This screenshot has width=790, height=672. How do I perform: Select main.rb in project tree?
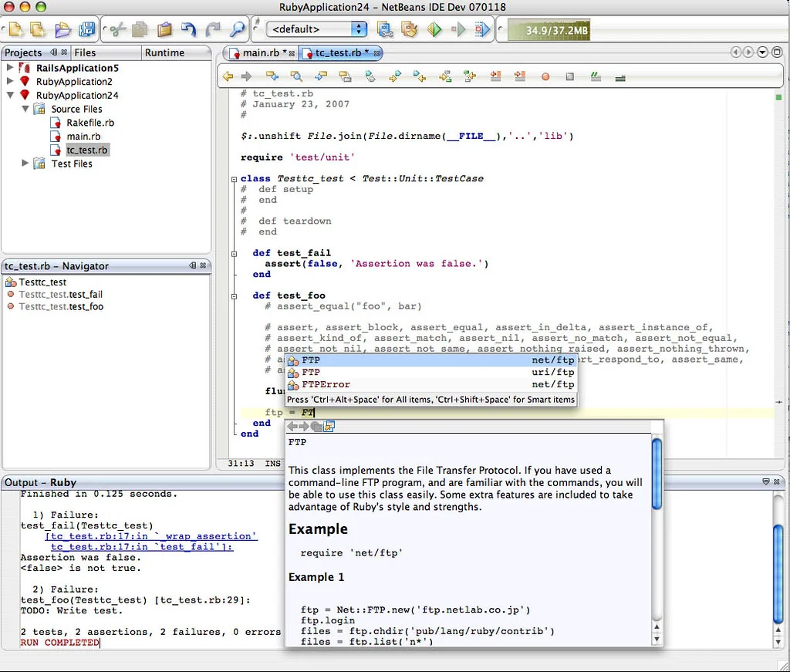[x=83, y=136]
